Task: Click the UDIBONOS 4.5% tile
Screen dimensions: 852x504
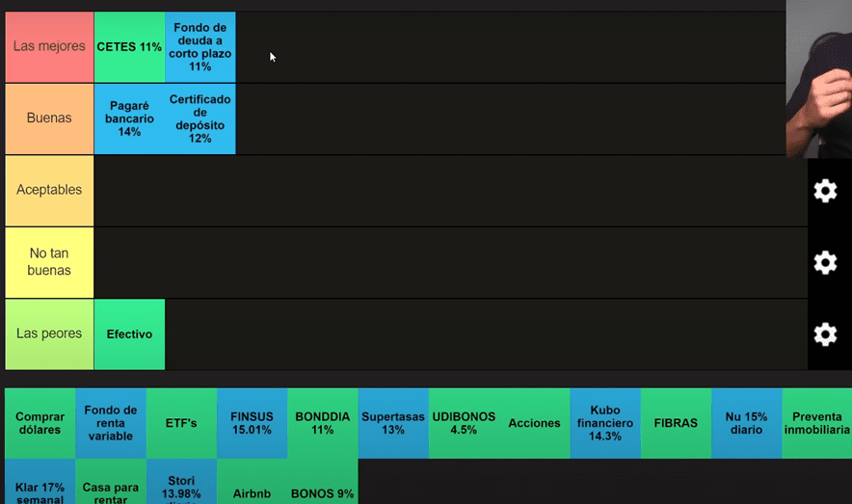Action: point(464,423)
